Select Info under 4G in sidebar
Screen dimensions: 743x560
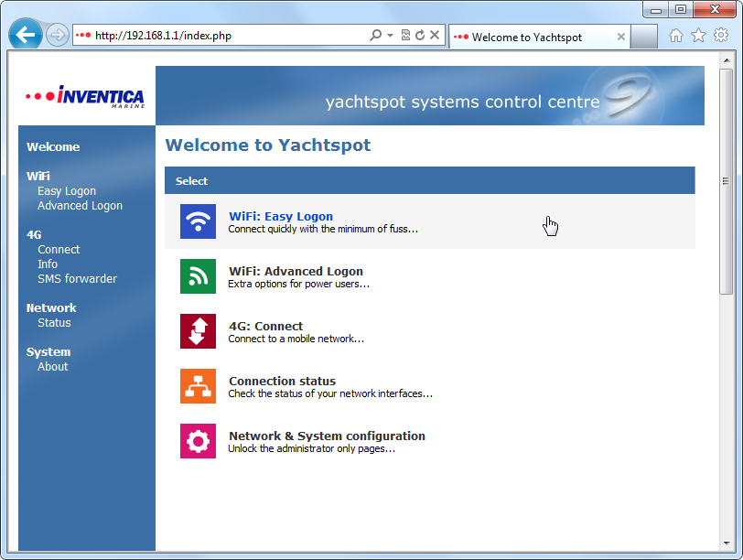pos(48,264)
